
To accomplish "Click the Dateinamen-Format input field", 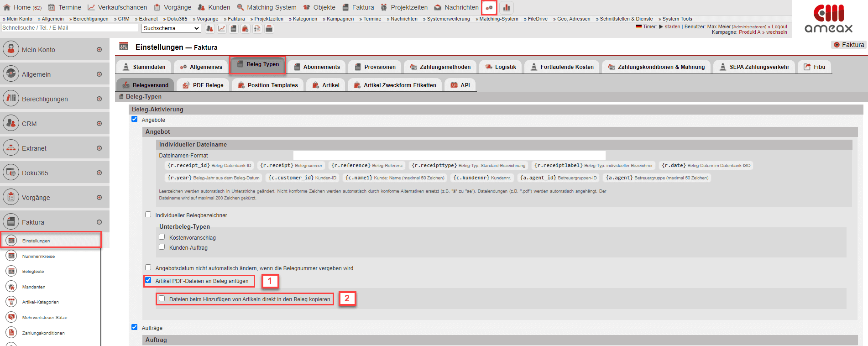I will point(449,156).
